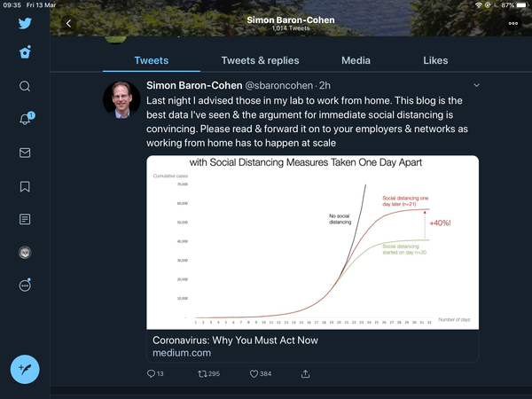Switch to the Tweets & replies tab
This screenshot has width=532, height=399.
click(260, 60)
